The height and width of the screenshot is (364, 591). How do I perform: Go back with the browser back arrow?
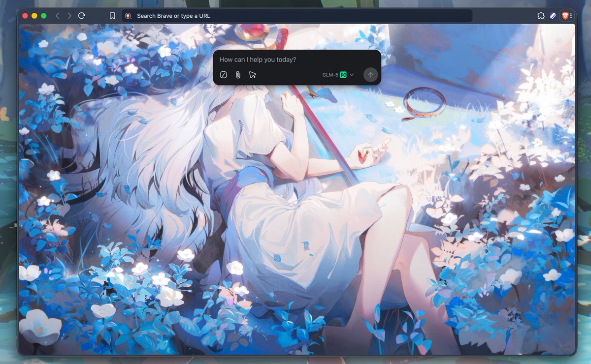(58, 16)
